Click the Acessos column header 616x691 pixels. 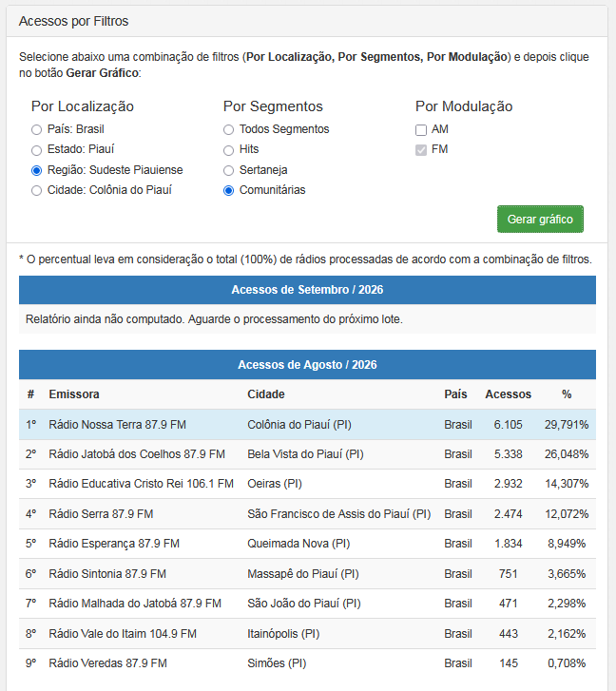click(508, 394)
